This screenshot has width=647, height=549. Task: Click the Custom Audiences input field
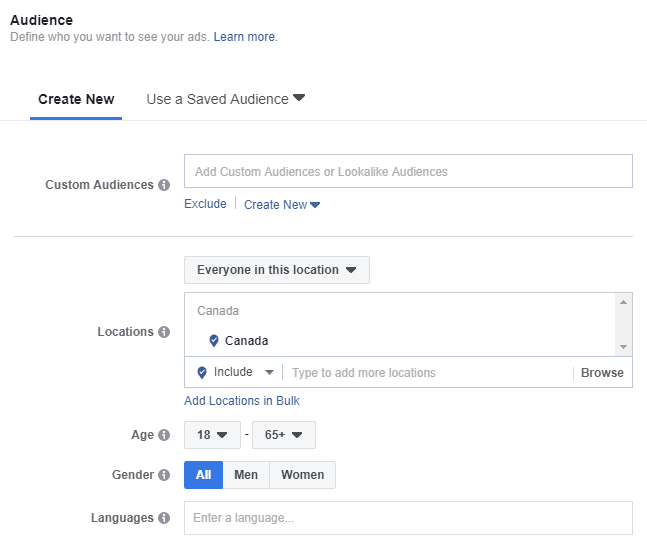(408, 172)
